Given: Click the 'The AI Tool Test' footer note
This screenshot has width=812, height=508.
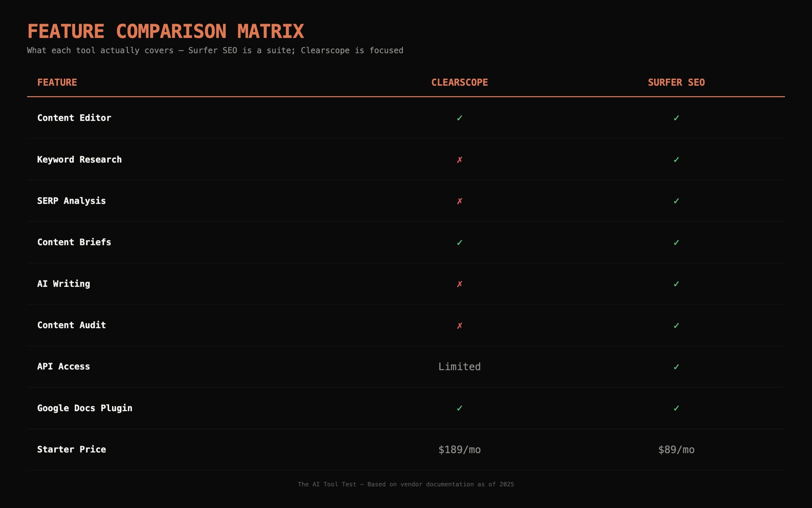Looking at the screenshot, I should click(x=406, y=484).
